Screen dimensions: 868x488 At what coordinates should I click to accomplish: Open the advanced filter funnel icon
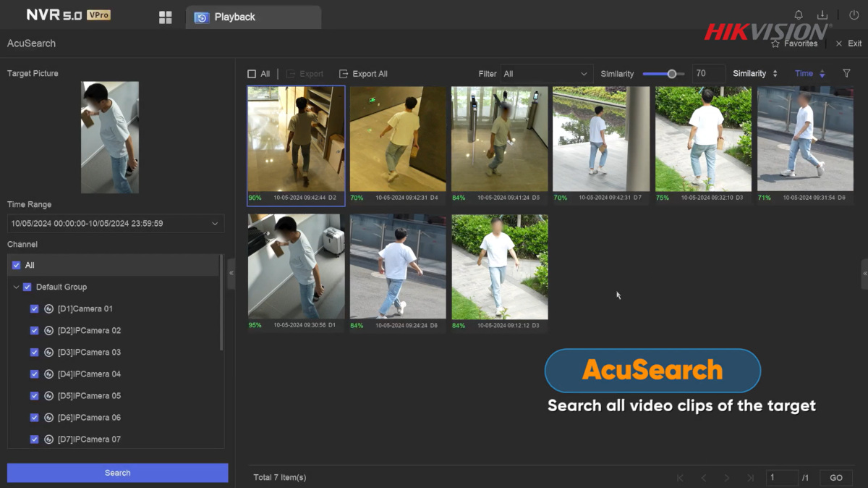pos(846,74)
